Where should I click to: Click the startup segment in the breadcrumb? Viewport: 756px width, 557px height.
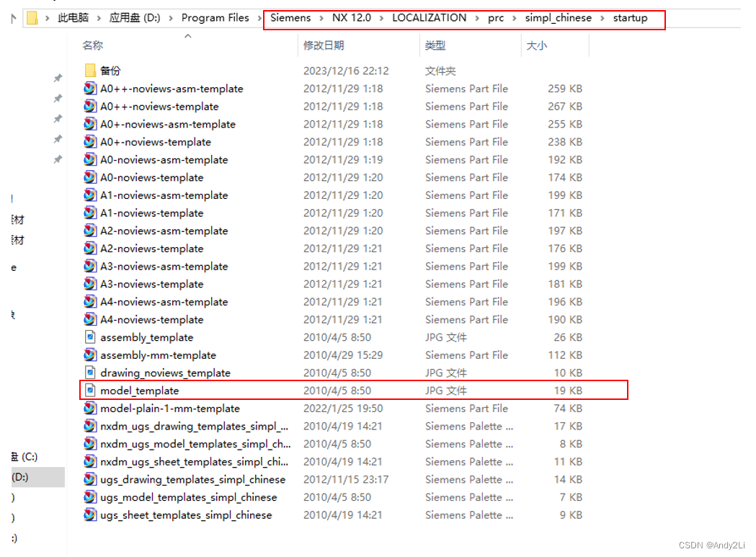pos(630,18)
